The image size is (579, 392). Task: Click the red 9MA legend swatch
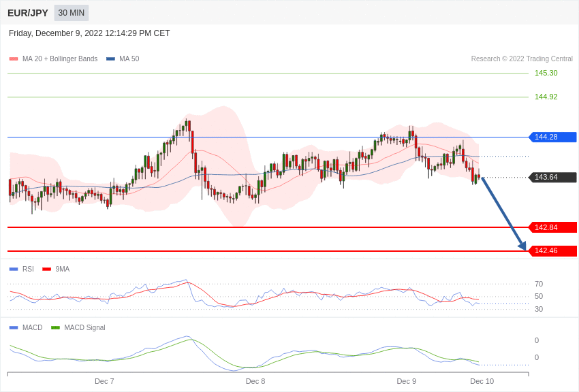[x=47, y=269]
